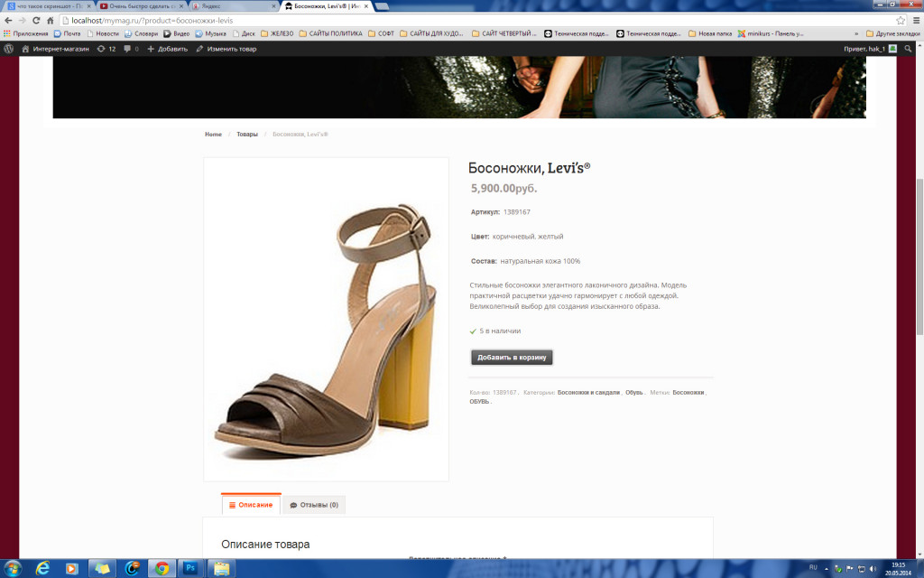Open the Новая папка bookmarks folder
This screenshot has width=924, height=578.
point(710,33)
